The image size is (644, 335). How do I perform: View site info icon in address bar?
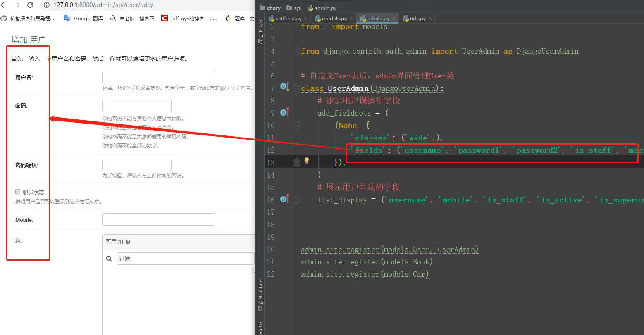click(x=46, y=5)
